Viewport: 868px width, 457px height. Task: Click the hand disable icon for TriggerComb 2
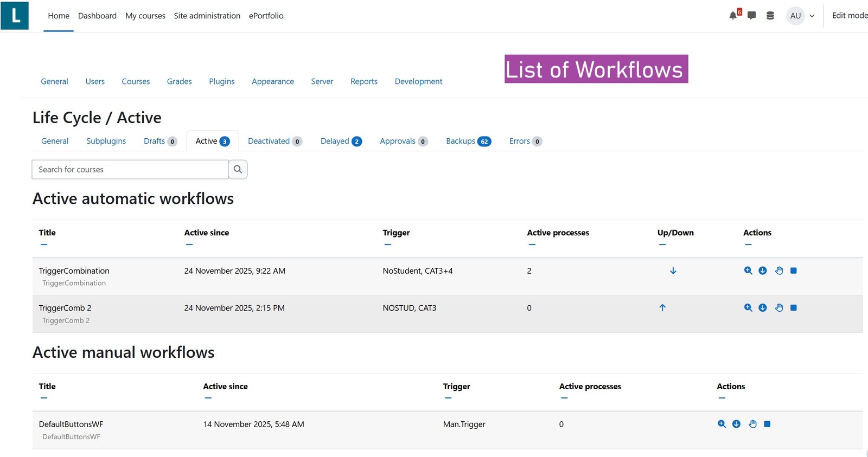tap(779, 308)
